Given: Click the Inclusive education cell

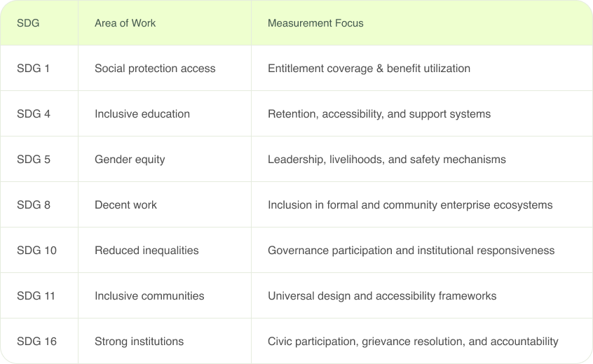Looking at the screenshot, I should pyautogui.click(x=142, y=114).
